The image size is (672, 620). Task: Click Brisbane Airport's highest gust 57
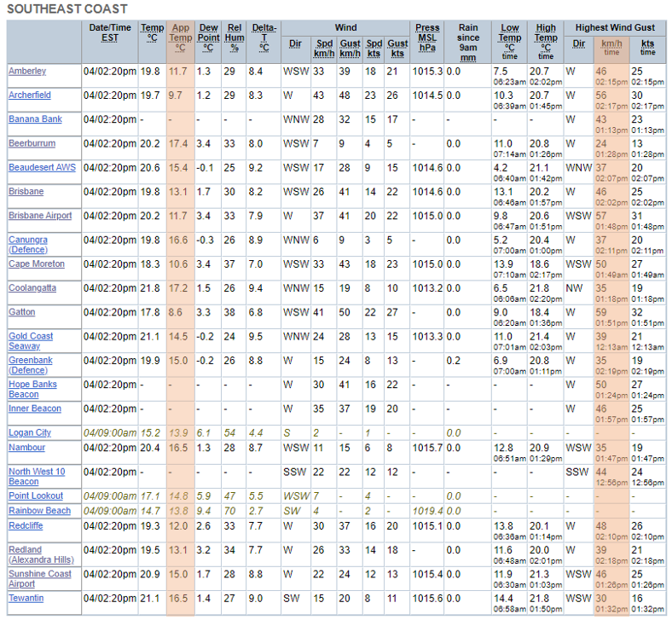click(x=601, y=216)
